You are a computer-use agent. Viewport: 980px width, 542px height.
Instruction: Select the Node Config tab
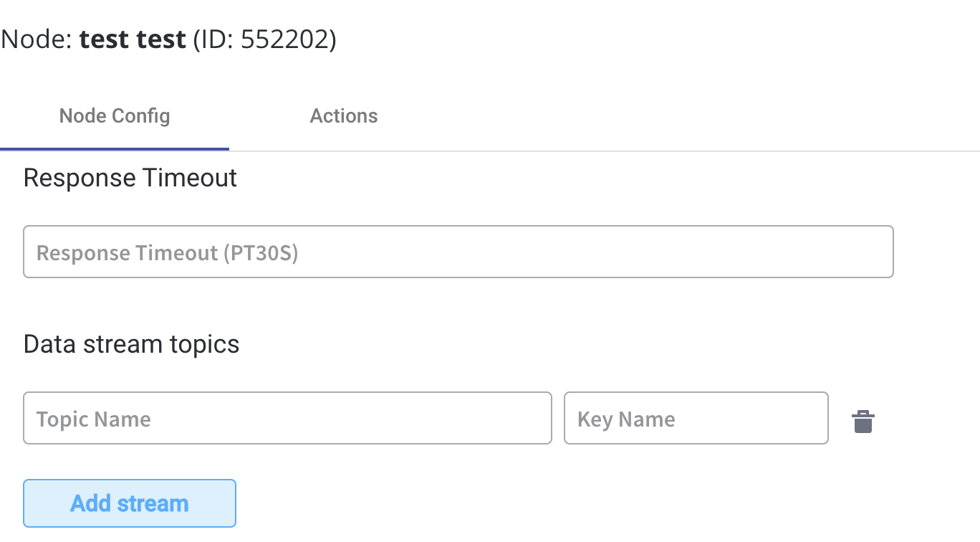point(115,116)
